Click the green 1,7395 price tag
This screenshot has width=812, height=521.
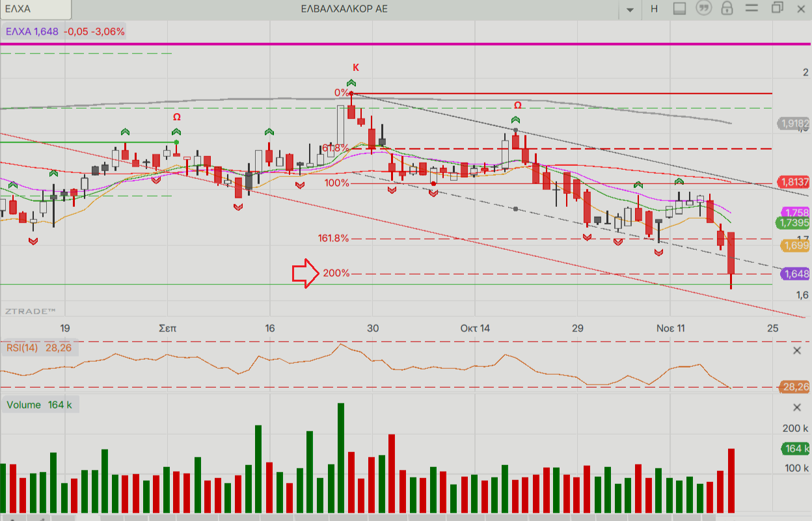794,223
